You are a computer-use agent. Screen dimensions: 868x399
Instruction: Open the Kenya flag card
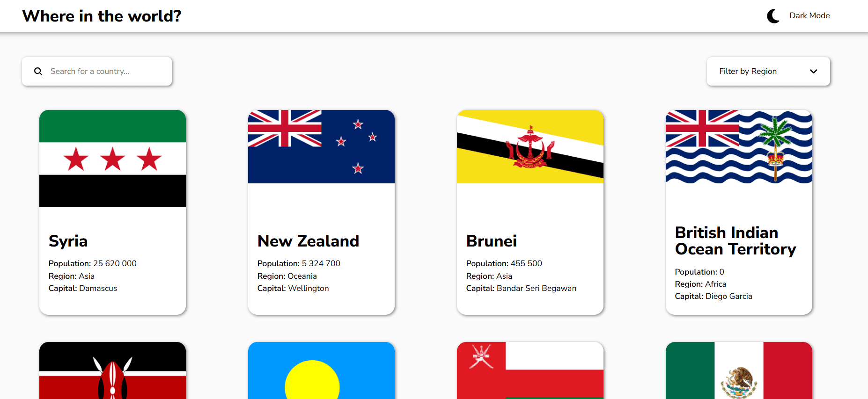(x=112, y=370)
